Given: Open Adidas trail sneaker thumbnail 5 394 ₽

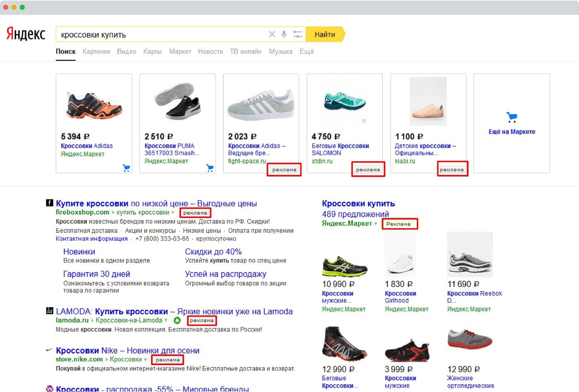Looking at the screenshot, I should [x=94, y=105].
